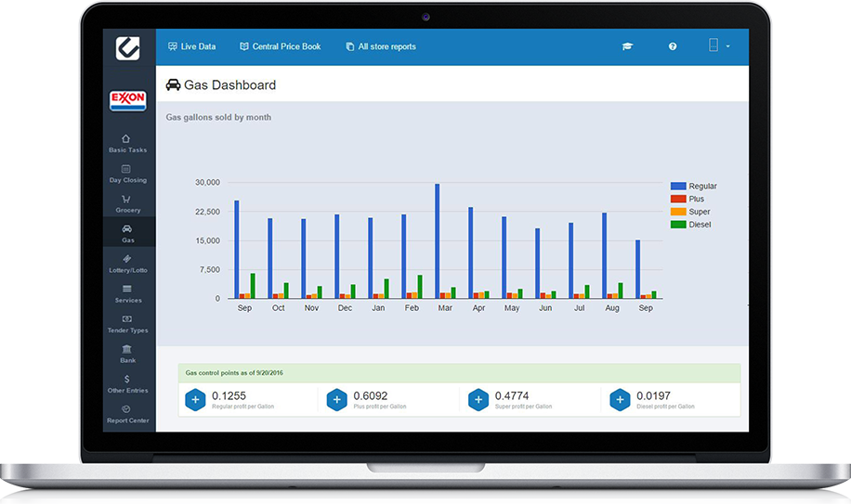Open Grocery cart icon
This screenshot has width=851, height=504.
pos(126,199)
